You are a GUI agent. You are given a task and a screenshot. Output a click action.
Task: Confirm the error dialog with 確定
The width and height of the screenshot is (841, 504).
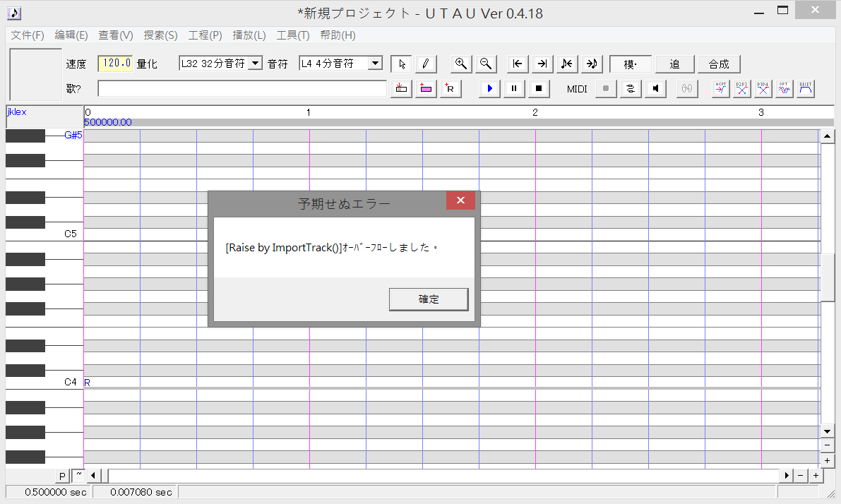429,299
